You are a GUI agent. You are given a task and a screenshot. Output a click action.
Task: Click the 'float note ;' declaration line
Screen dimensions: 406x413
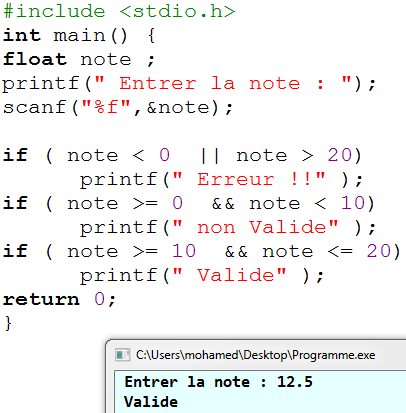(79, 59)
